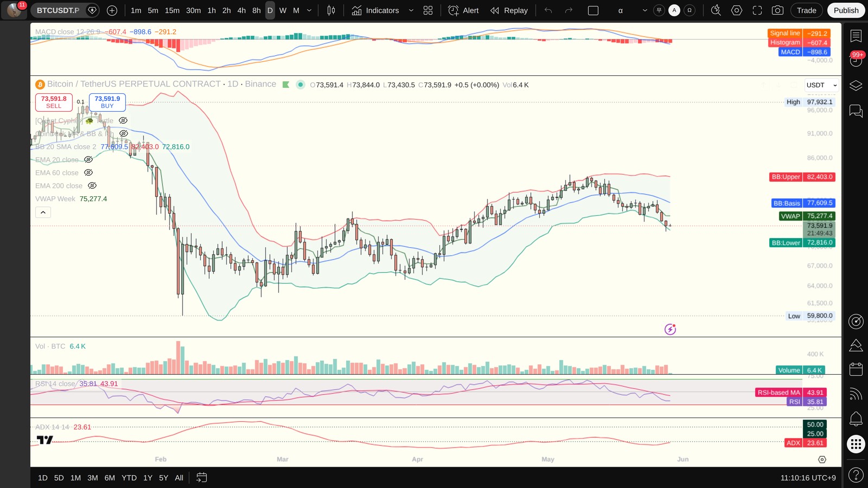This screenshot has width=868, height=488.
Task: Collapse the indicator legend chevron
Action: pos(43,212)
